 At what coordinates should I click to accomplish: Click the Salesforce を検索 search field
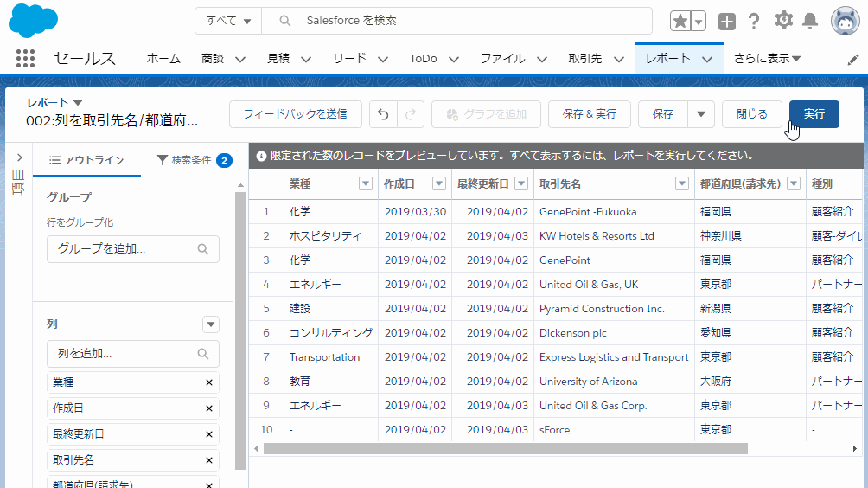point(456,21)
